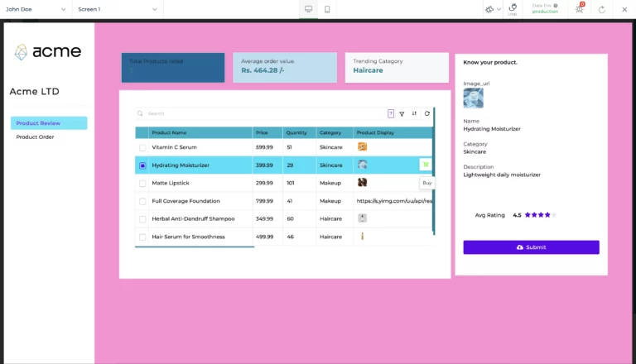The image size is (636, 364).
Task: Switch to desktop preview mode
Action: tap(309, 9)
